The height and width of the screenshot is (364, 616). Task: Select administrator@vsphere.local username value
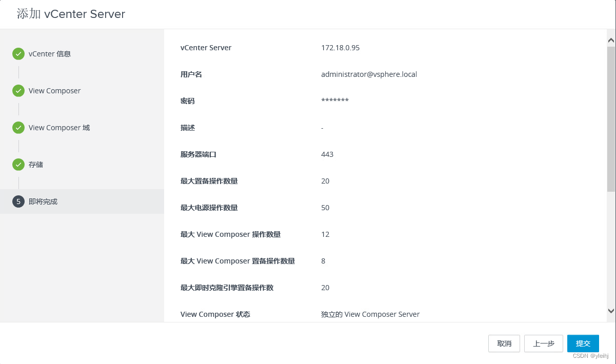[x=369, y=74]
